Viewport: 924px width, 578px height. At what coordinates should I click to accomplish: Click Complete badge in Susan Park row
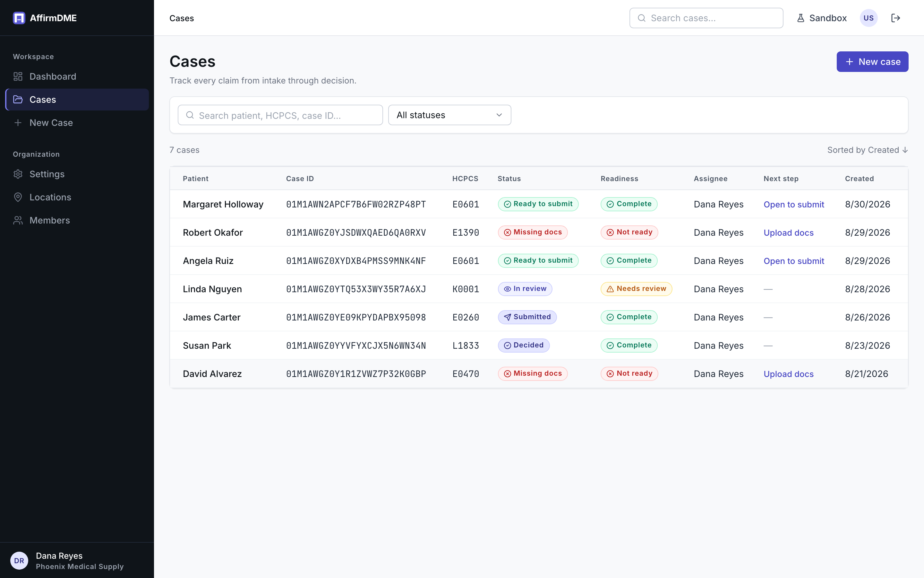(629, 345)
